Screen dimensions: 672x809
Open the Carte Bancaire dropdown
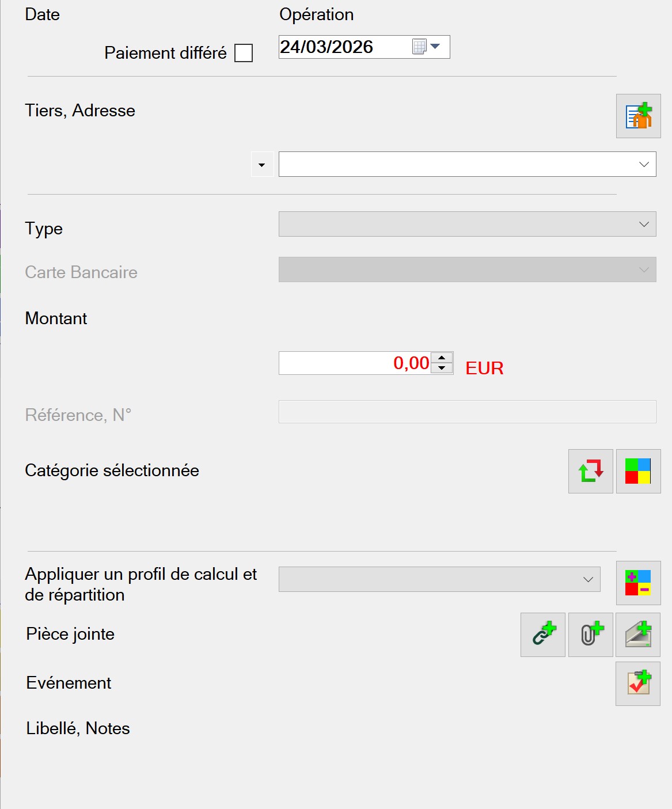coord(644,269)
